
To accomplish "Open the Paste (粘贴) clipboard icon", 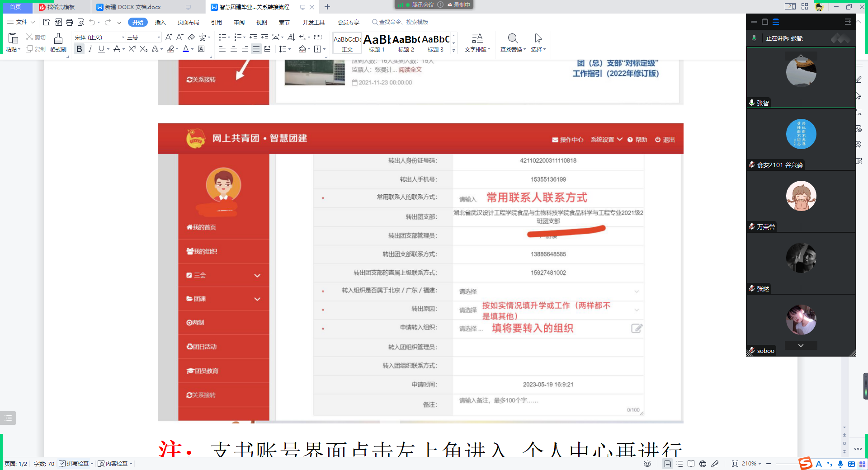I will (x=13, y=39).
